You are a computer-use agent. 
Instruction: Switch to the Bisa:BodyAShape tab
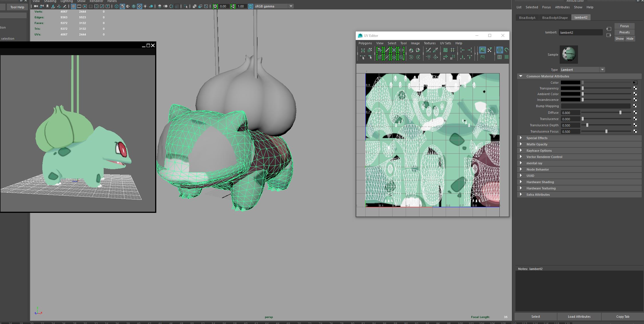click(x=555, y=17)
